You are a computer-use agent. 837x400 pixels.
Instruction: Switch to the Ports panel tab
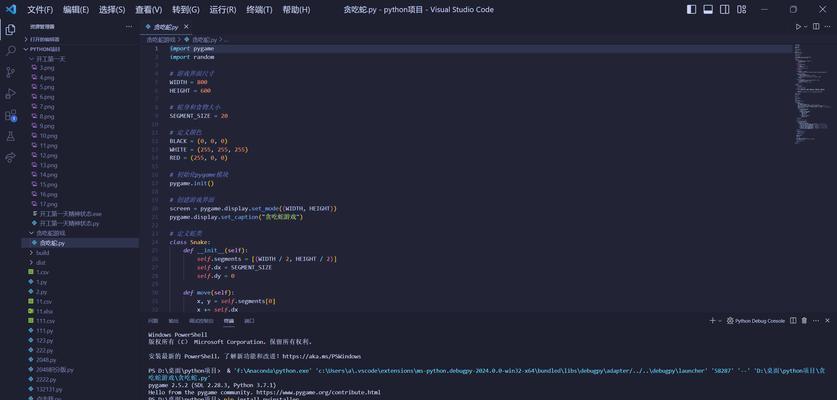(x=249, y=321)
